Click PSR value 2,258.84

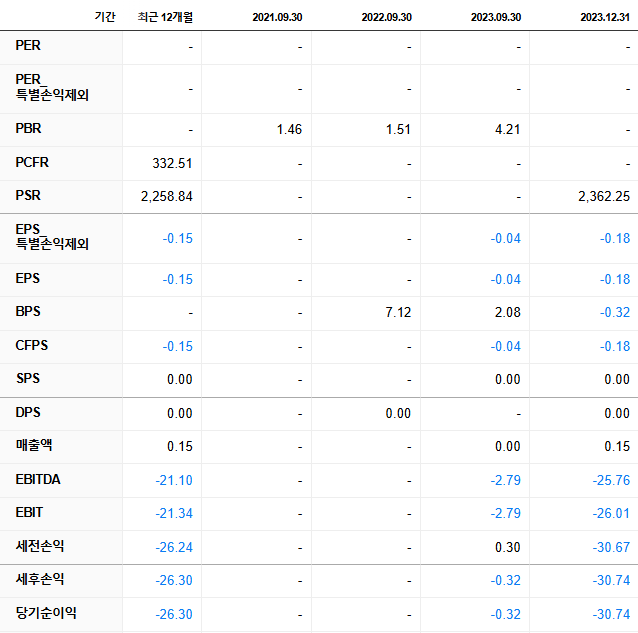pyautogui.click(x=167, y=196)
